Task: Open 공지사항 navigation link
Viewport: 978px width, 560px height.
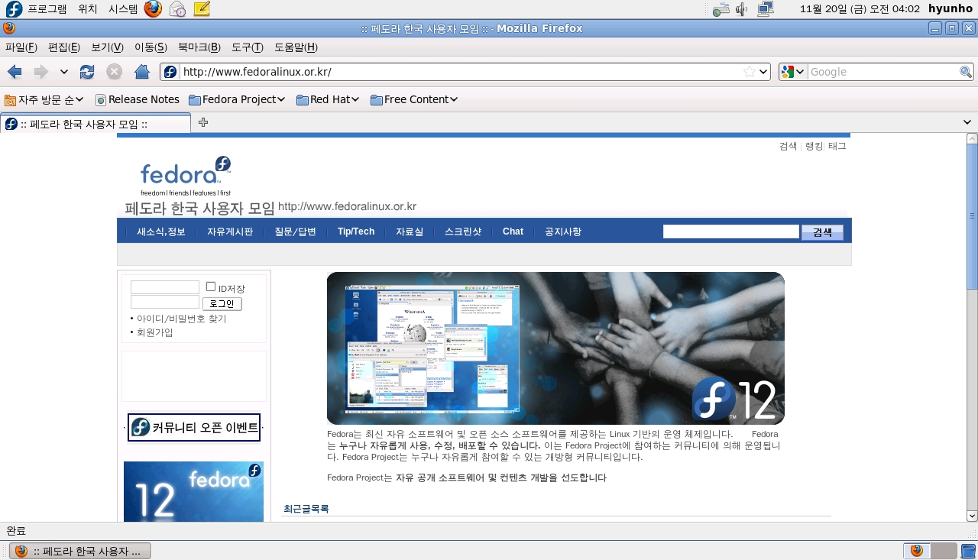Action: [x=563, y=231]
